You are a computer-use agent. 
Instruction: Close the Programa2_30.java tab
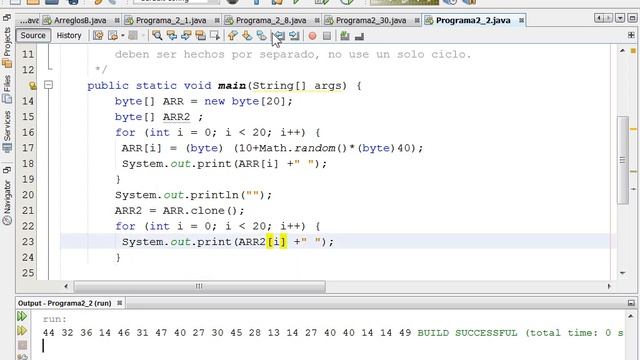click(417, 20)
